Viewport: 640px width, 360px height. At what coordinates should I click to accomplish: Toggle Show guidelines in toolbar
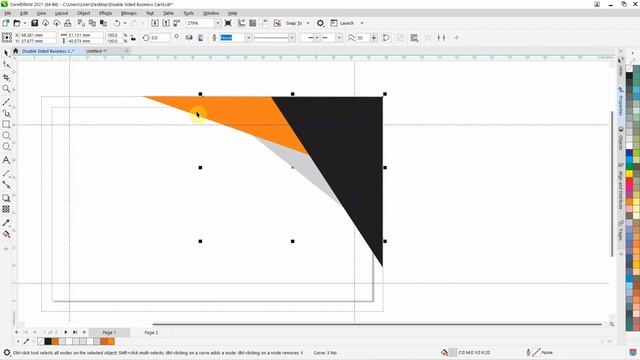[264, 23]
